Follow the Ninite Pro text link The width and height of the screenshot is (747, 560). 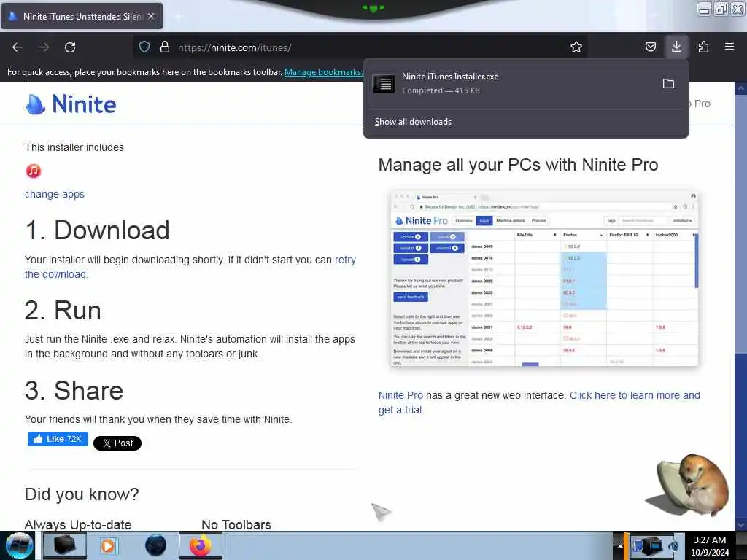(400, 395)
